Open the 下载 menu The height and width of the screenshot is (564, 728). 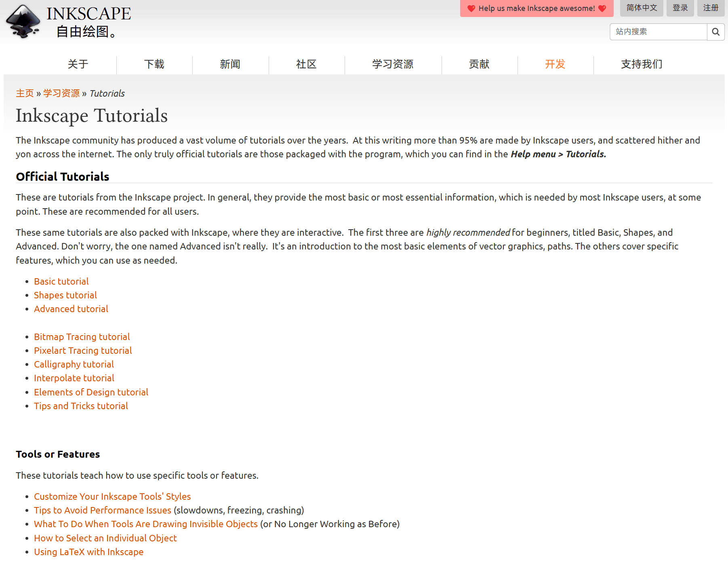[x=154, y=64]
